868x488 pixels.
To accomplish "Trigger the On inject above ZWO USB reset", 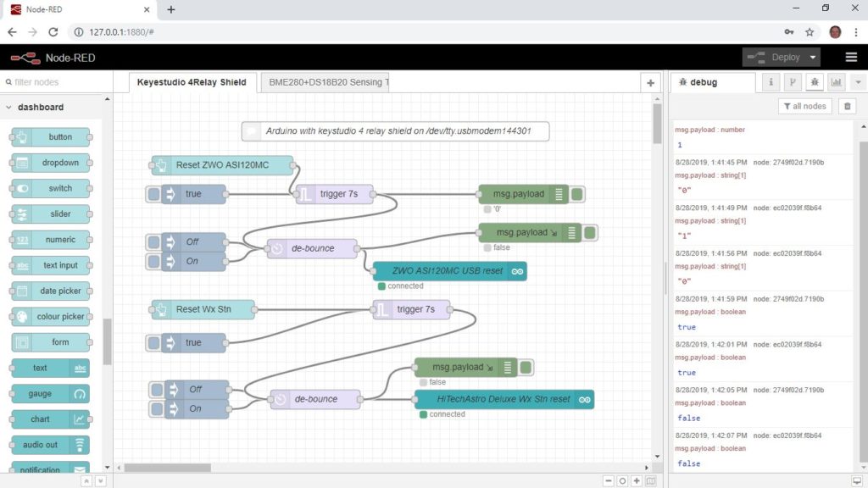I will (153, 261).
